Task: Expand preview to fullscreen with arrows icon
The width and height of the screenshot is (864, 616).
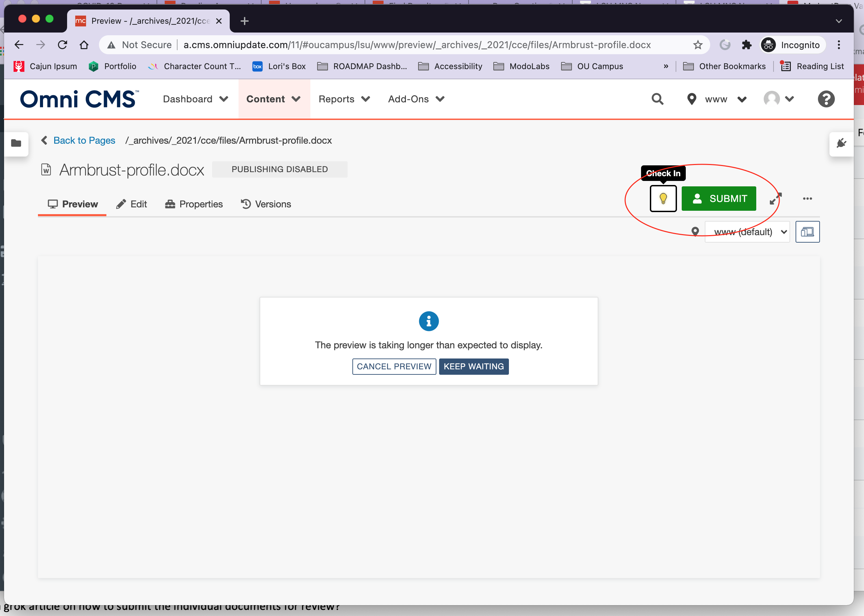Action: [x=776, y=198]
